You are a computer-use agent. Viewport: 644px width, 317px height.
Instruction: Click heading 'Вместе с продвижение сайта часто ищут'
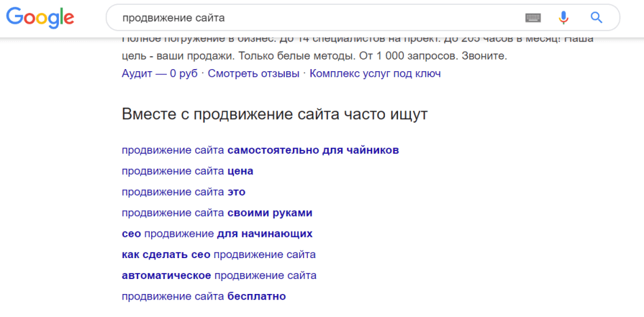(275, 114)
